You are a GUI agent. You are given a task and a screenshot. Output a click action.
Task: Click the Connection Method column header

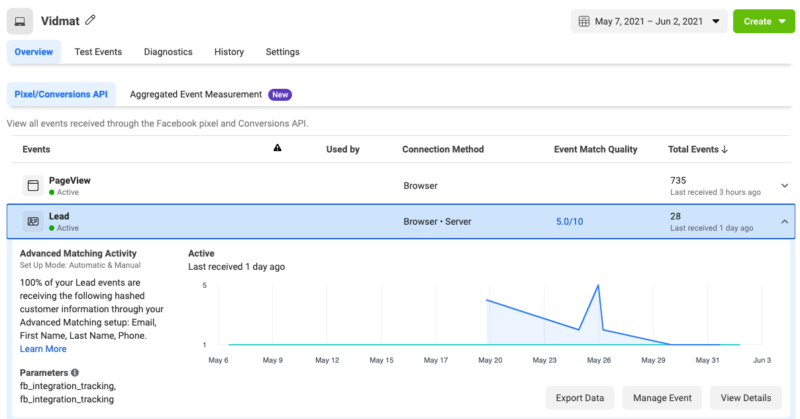point(443,150)
